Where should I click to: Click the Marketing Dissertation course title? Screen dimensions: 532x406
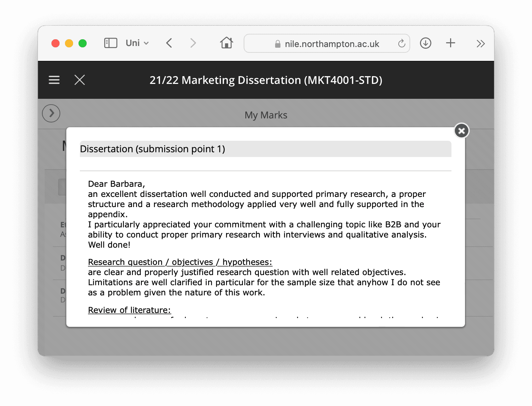pyautogui.click(x=266, y=80)
